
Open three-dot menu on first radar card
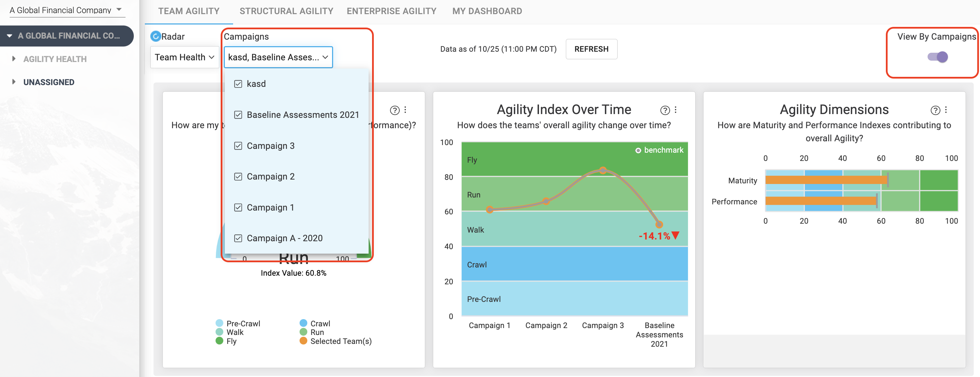pos(405,110)
